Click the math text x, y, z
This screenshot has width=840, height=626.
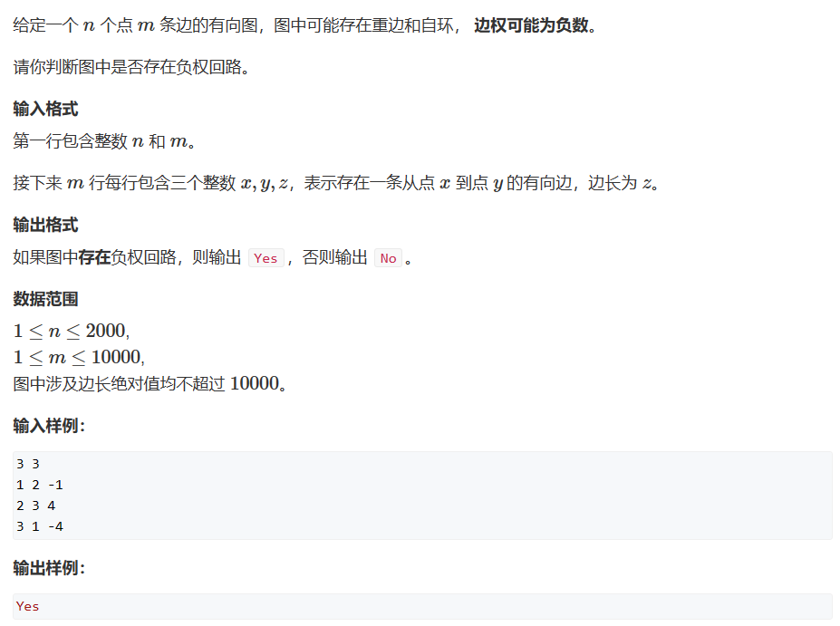click(x=265, y=183)
